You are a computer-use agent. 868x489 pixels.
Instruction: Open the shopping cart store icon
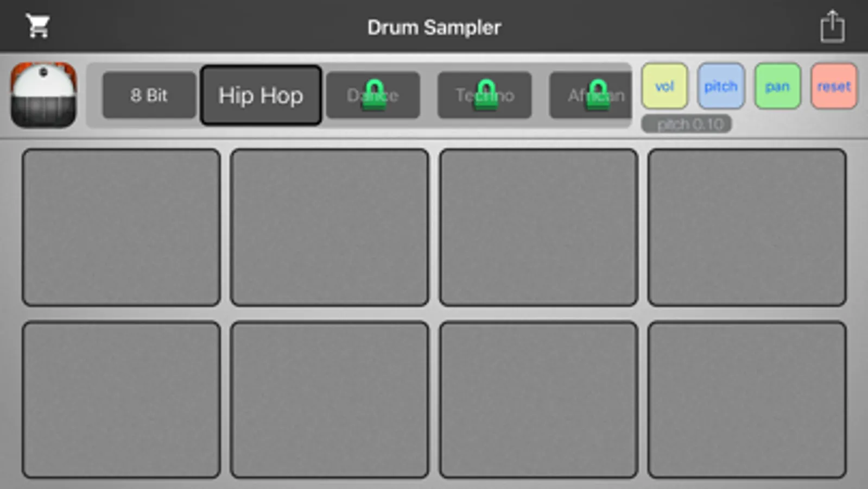pyautogui.click(x=38, y=26)
